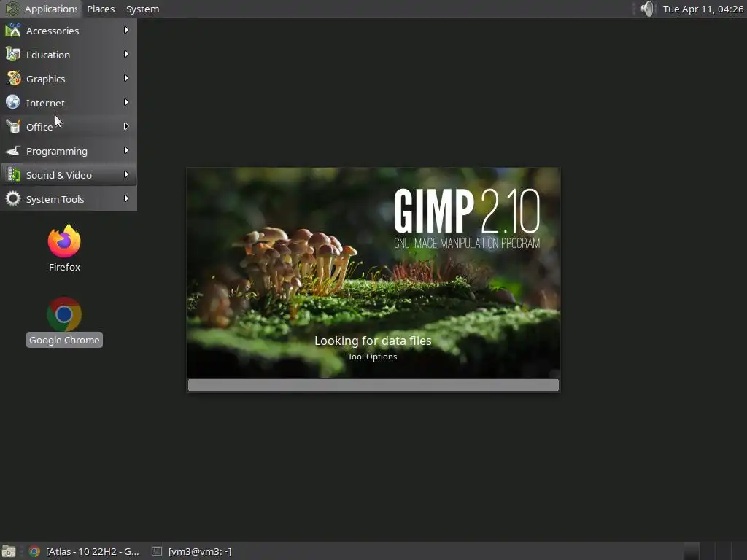The height and width of the screenshot is (560, 747).
Task: Click the Accessories scissors icon
Action: coord(13,31)
